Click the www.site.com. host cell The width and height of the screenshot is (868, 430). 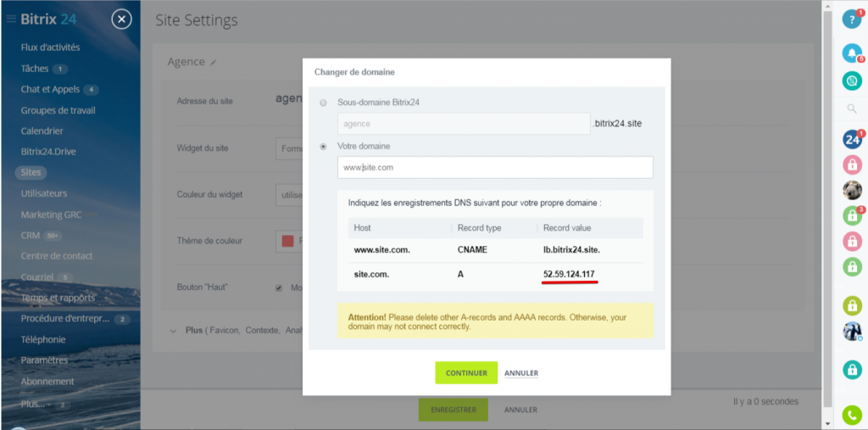382,250
